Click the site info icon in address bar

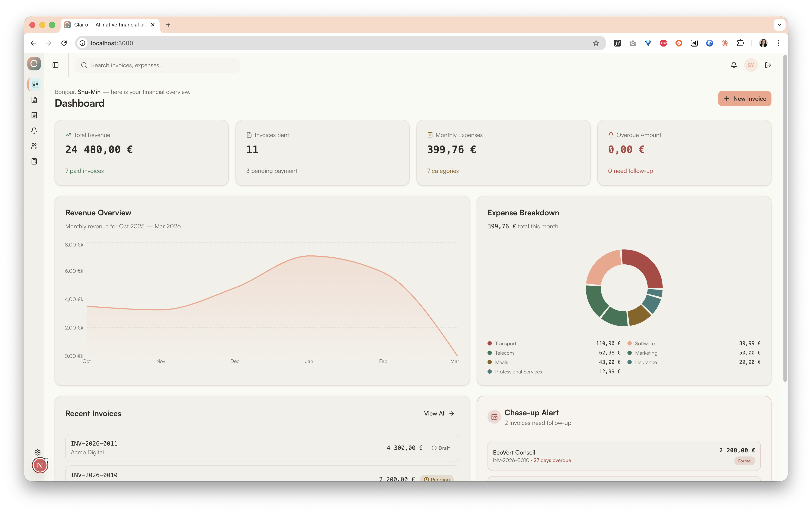(83, 43)
